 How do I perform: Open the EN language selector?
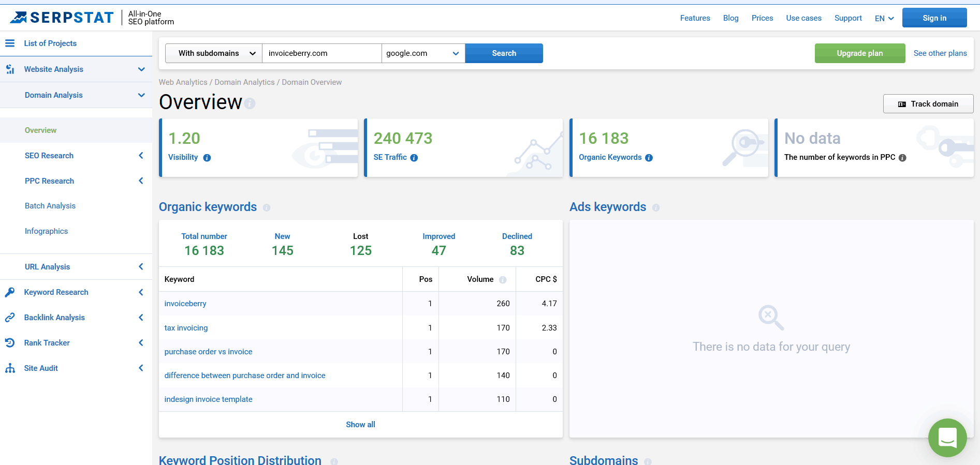884,18
